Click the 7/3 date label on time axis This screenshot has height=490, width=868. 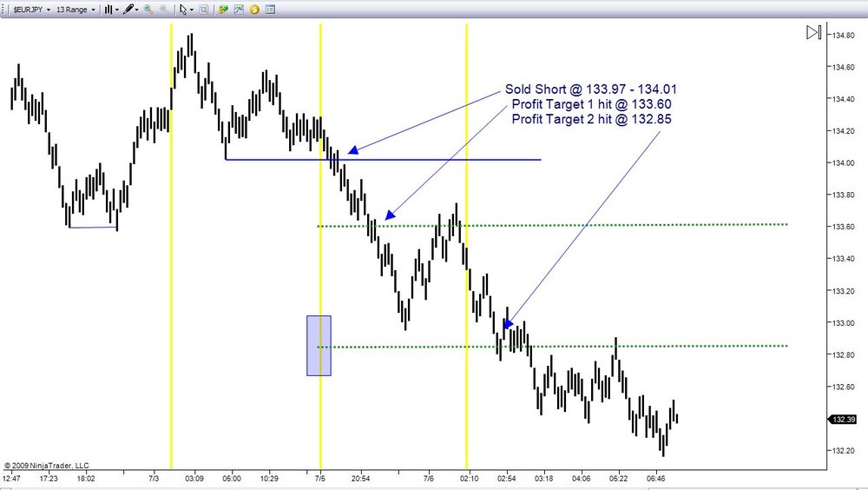click(x=154, y=479)
